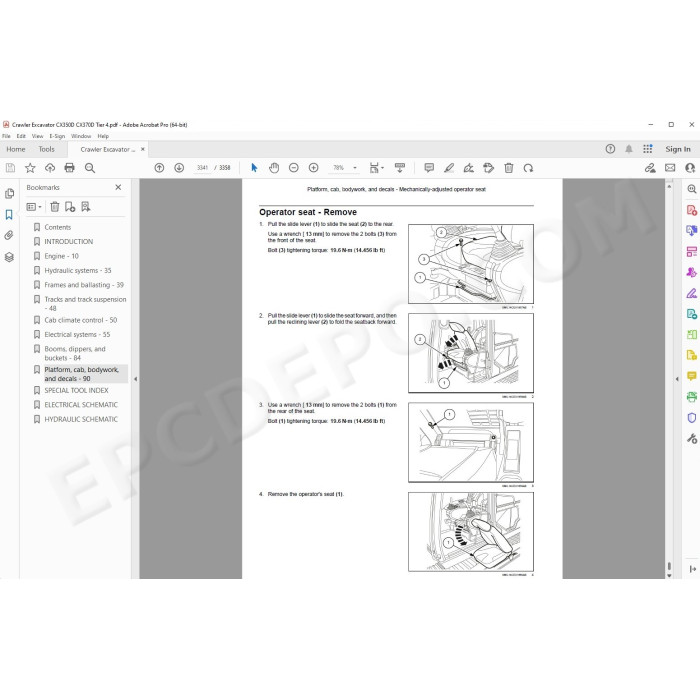This screenshot has width=700, height=700.
Task: Add a comment with speech bubble icon
Action: coord(429,168)
